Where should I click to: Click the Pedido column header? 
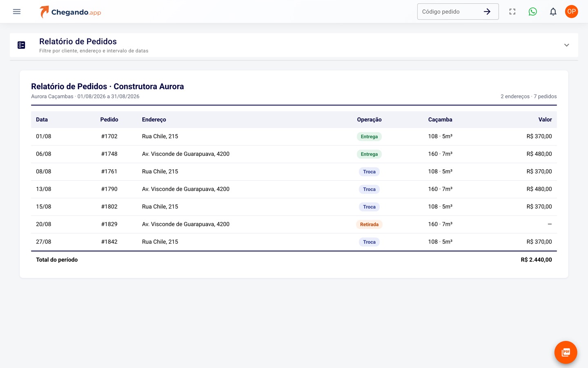pyautogui.click(x=109, y=119)
